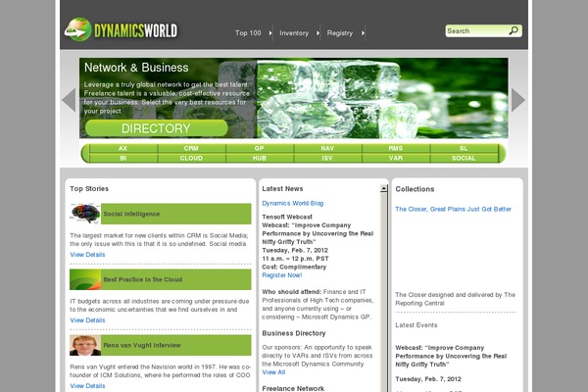
Task: Click the Latest News scrollbar track
Action: pos(383,293)
